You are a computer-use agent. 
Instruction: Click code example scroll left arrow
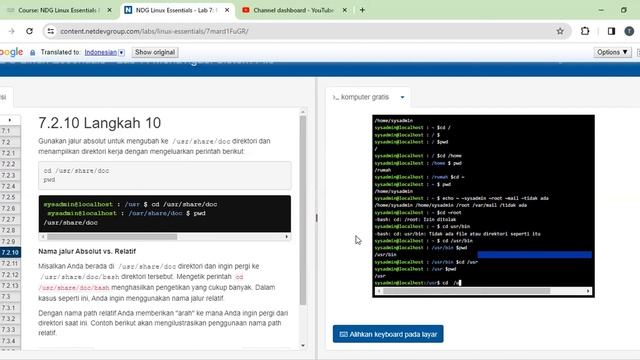[x=43, y=237]
